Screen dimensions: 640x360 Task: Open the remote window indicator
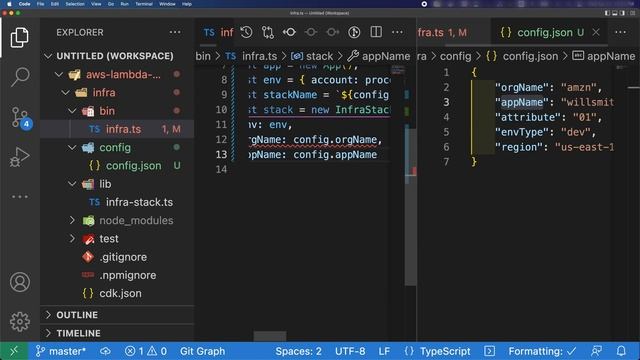pyautogui.click(x=14, y=351)
